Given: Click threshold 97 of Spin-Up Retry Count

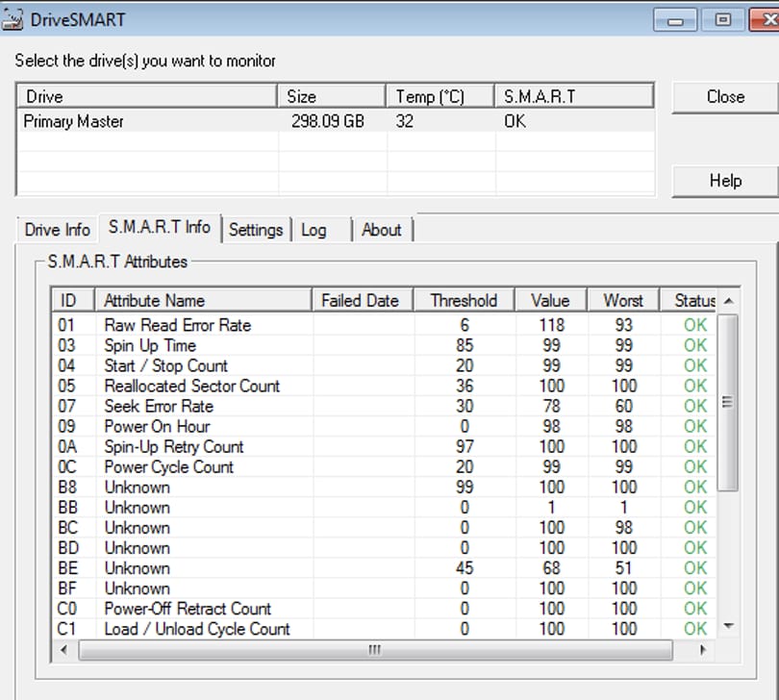Looking at the screenshot, I should (x=465, y=446).
